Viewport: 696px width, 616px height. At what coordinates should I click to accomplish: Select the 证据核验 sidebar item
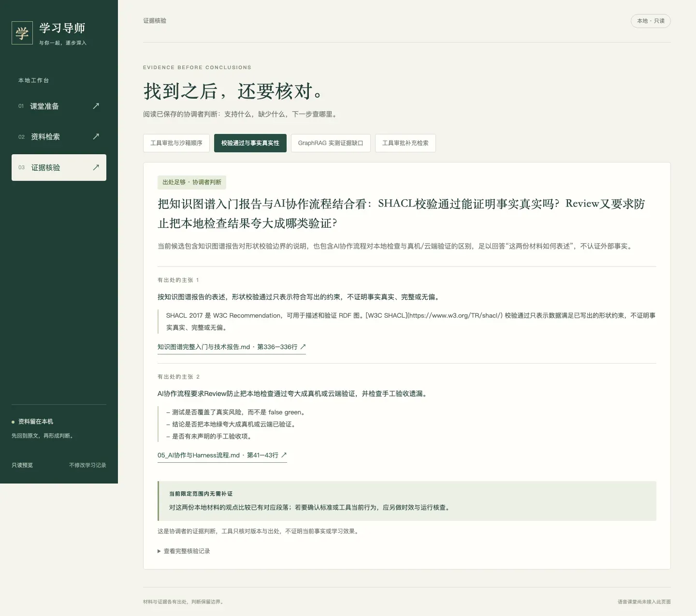(59, 167)
